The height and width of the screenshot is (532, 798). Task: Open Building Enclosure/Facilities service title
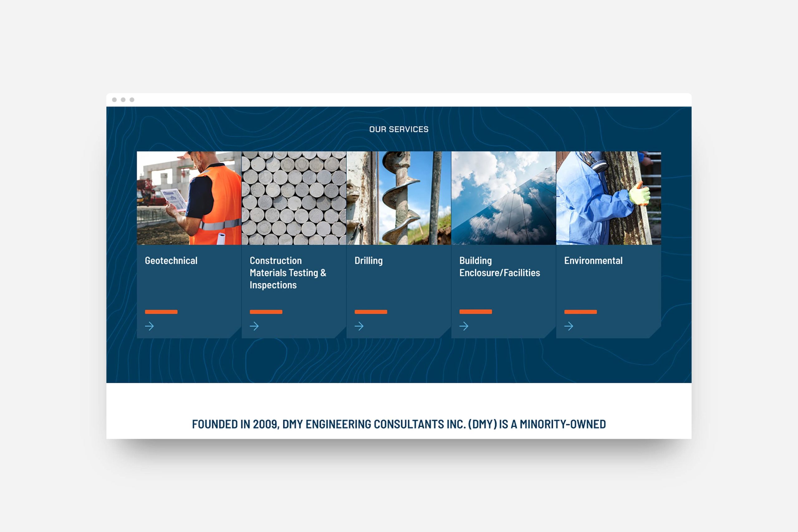coord(499,267)
